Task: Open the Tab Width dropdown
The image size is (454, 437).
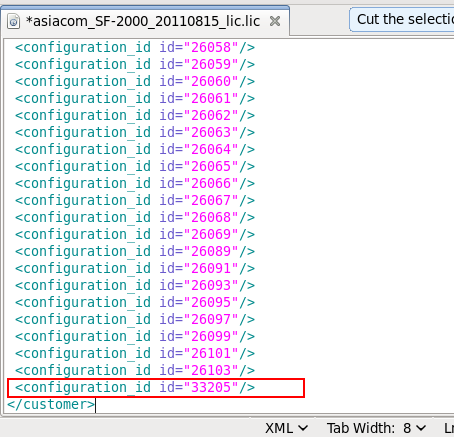Action: [x=376, y=428]
